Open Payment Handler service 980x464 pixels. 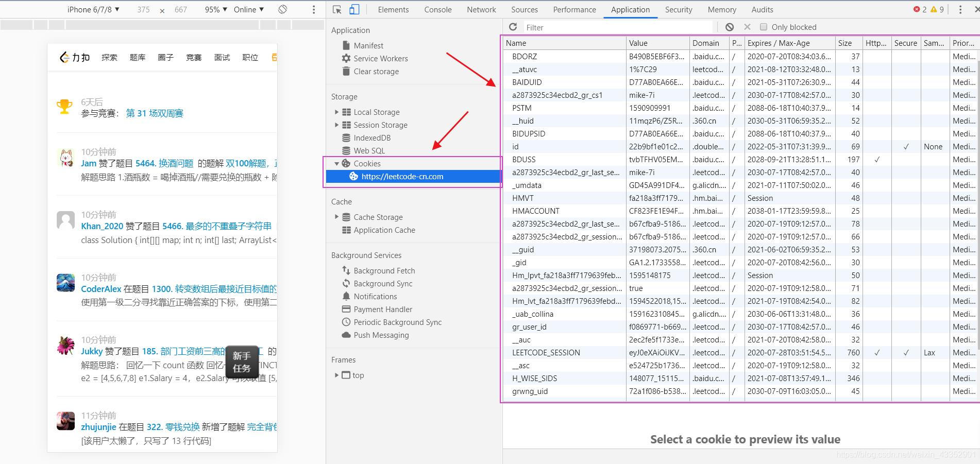tap(383, 309)
